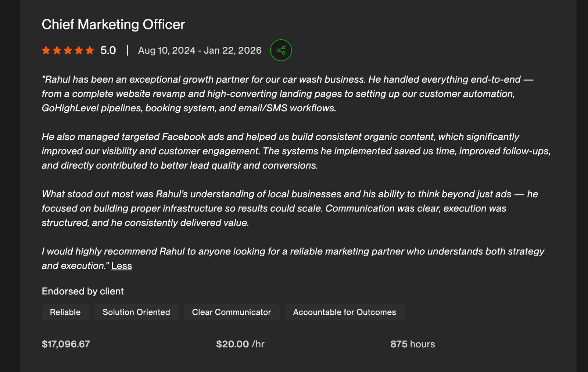Click the green share icon
Viewport: 588px width, 372px height.
[x=281, y=50]
